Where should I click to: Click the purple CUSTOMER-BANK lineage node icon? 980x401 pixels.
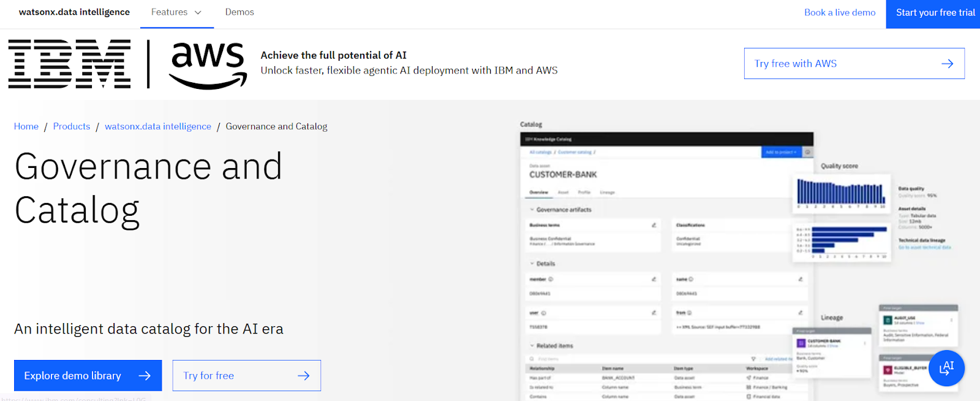[801, 343]
